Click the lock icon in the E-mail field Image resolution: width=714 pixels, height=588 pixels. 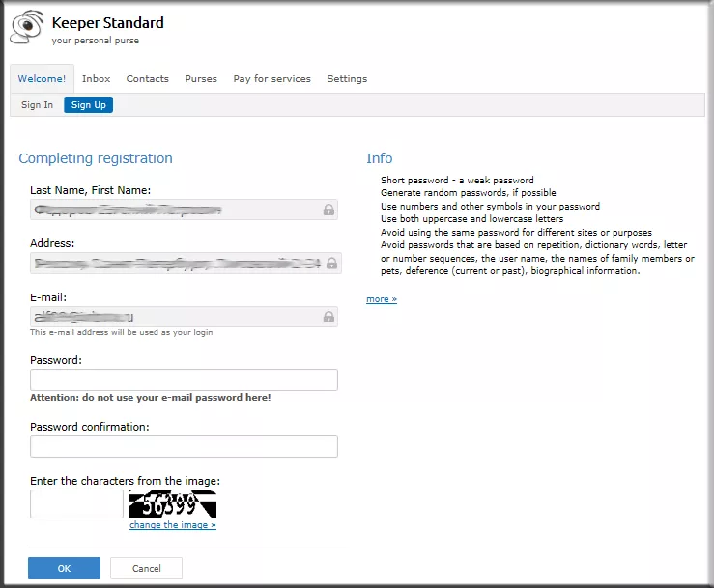coord(328,317)
